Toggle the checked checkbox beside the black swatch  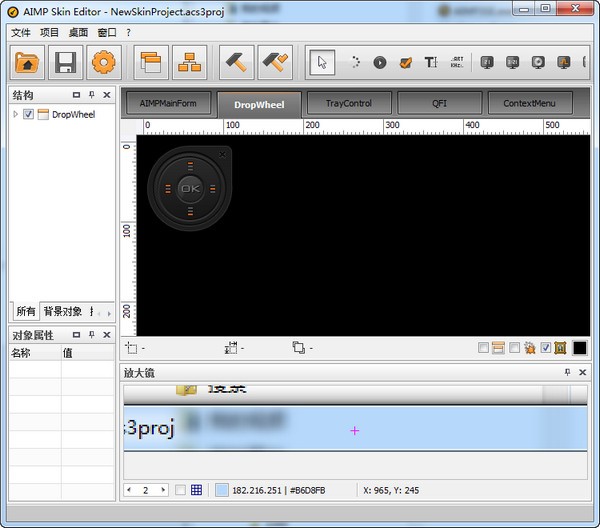(545, 348)
